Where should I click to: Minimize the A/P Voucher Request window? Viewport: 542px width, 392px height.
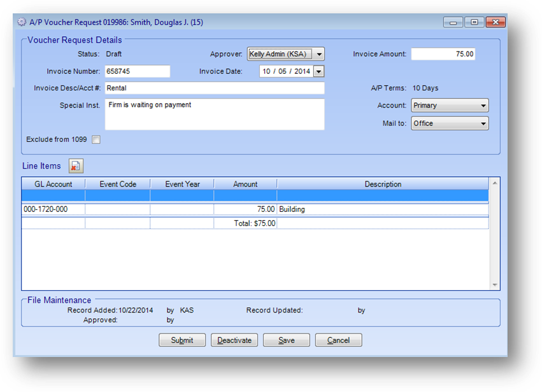pos(453,22)
